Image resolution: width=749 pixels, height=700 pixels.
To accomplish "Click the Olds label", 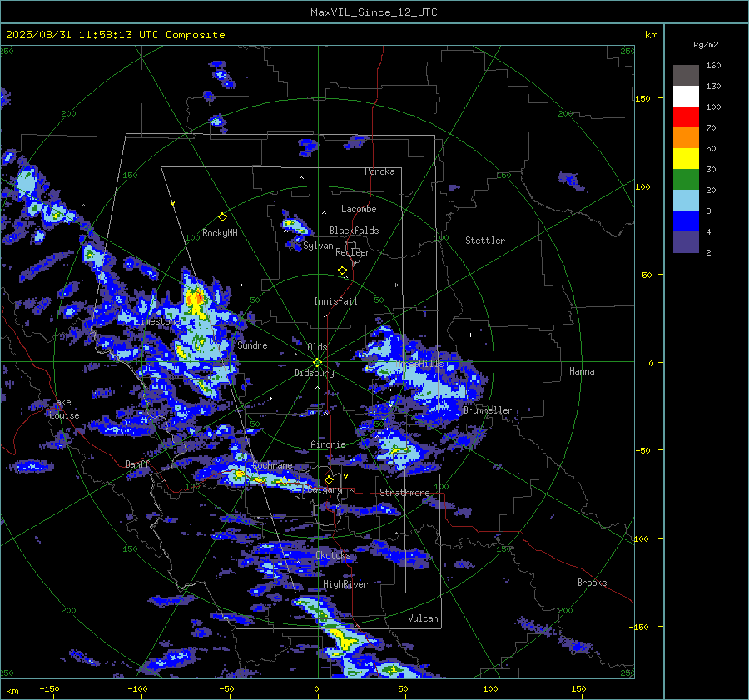I will click(x=317, y=347).
